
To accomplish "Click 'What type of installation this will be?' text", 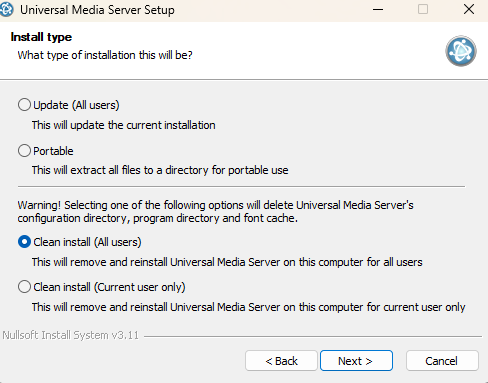I will click(105, 55).
